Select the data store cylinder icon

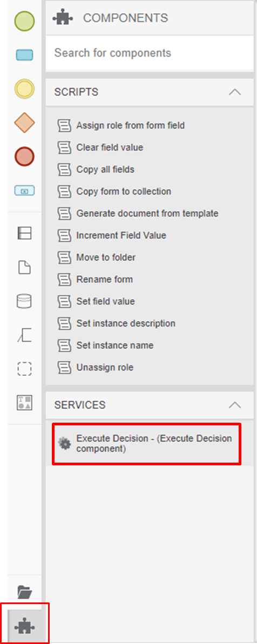pyautogui.click(x=24, y=301)
